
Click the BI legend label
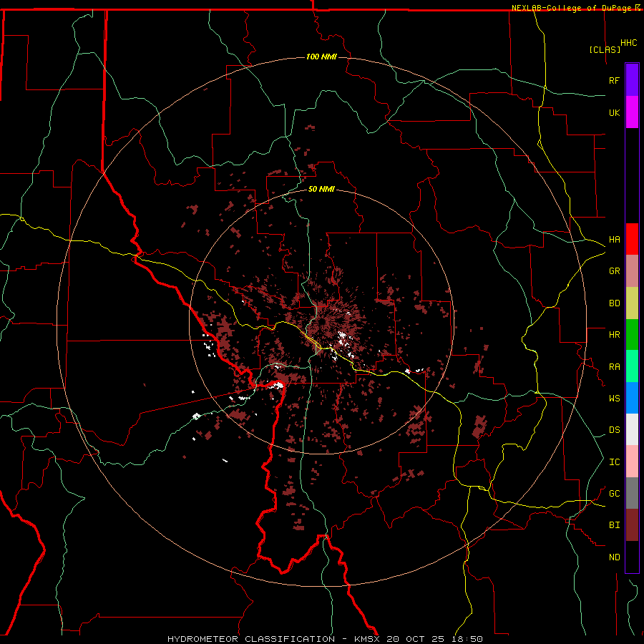tap(614, 525)
